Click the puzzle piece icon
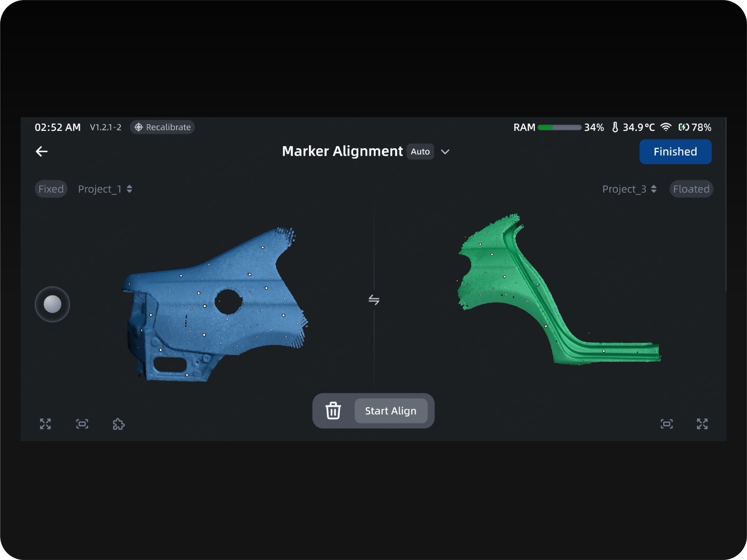747x560 pixels. click(118, 424)
